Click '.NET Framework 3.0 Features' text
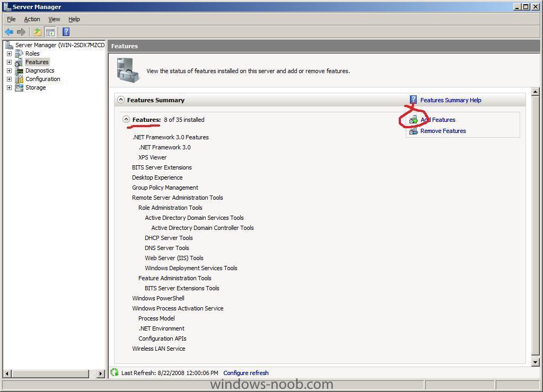543x392 pixels. (x=170, y=137)
